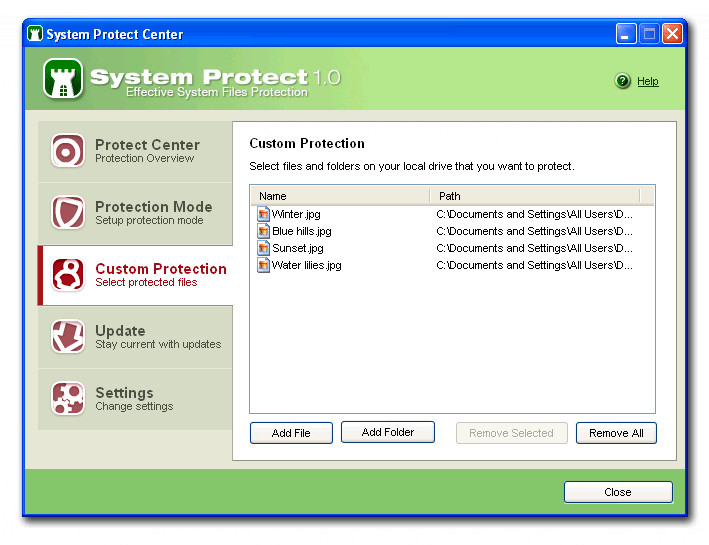This screenshot has height=545, width=709.
Task: Click the green question mark help icon
Action: (623, 81)
